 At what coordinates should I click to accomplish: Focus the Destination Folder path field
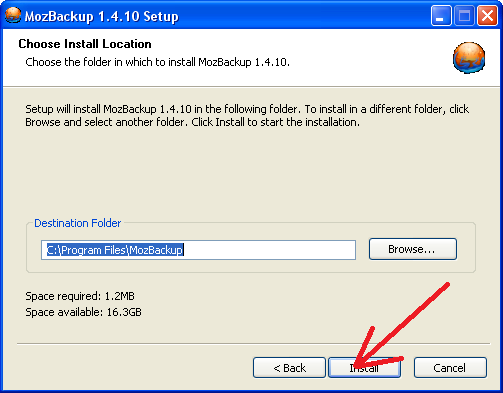pyautogui.click(x=198, y=250)
